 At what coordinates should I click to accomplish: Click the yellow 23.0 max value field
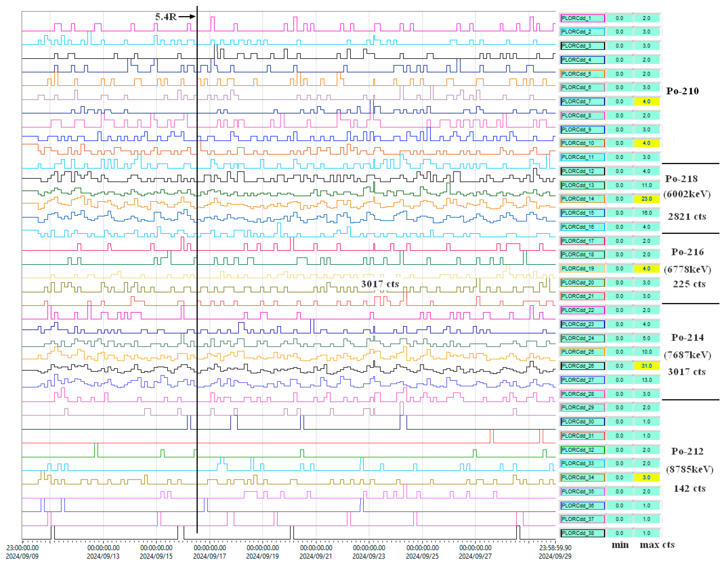[x=646, y=199]
